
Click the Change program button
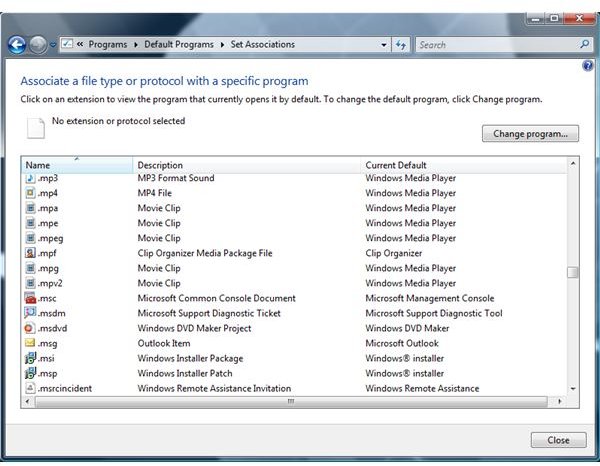tap(530, 134)
